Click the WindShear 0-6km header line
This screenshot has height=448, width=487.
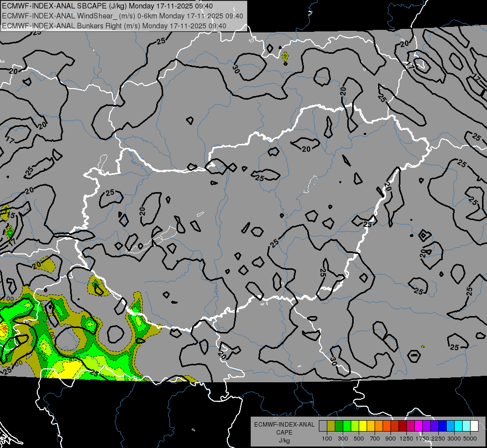pyautogui.click(x=122, y=16)
